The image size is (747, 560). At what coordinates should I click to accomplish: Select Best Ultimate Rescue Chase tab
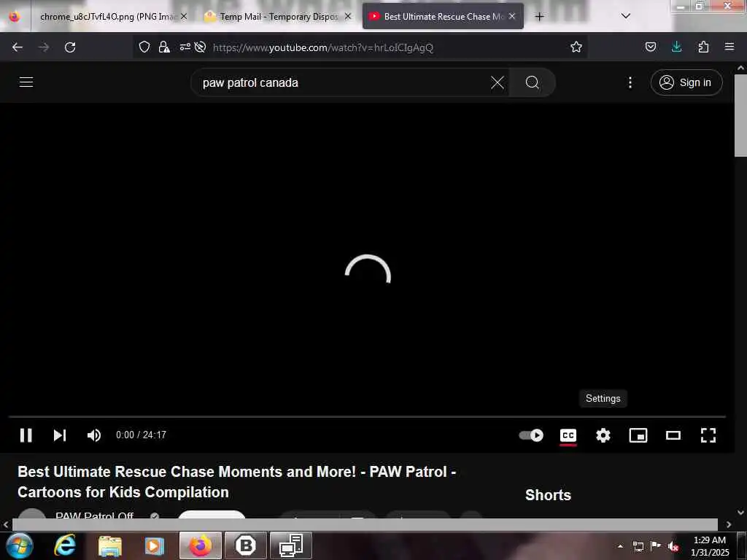(x=443, y=17)
